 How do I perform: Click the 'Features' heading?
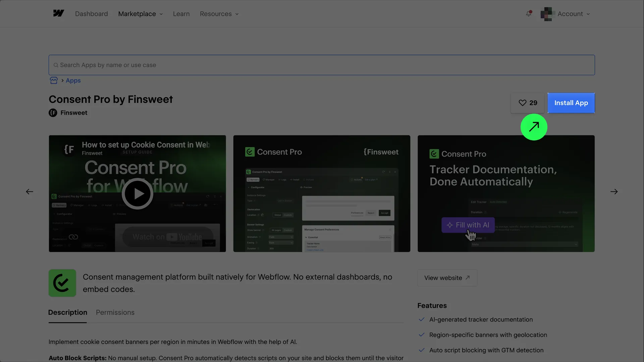click(x=432, y=306)
